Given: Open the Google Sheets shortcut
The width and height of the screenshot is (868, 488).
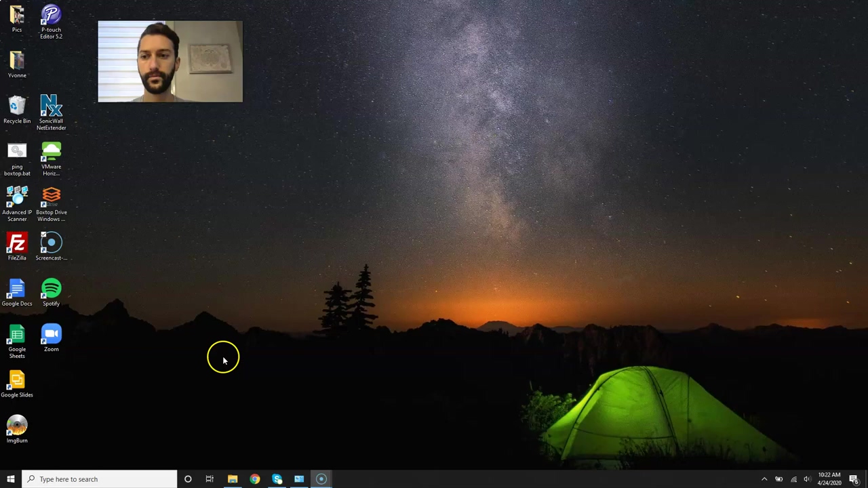Looking at the screenshot, I should click(17, 341).
